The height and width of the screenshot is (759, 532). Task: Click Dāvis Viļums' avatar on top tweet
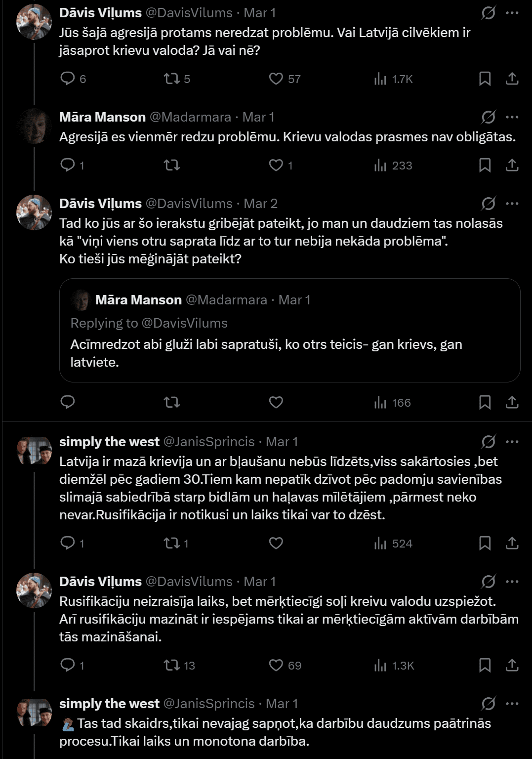34,22
